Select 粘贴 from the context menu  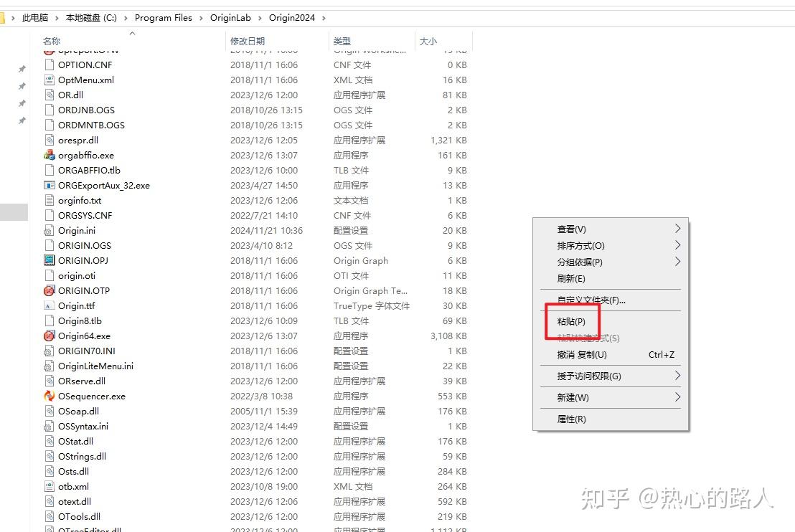[x=572, y=321]
